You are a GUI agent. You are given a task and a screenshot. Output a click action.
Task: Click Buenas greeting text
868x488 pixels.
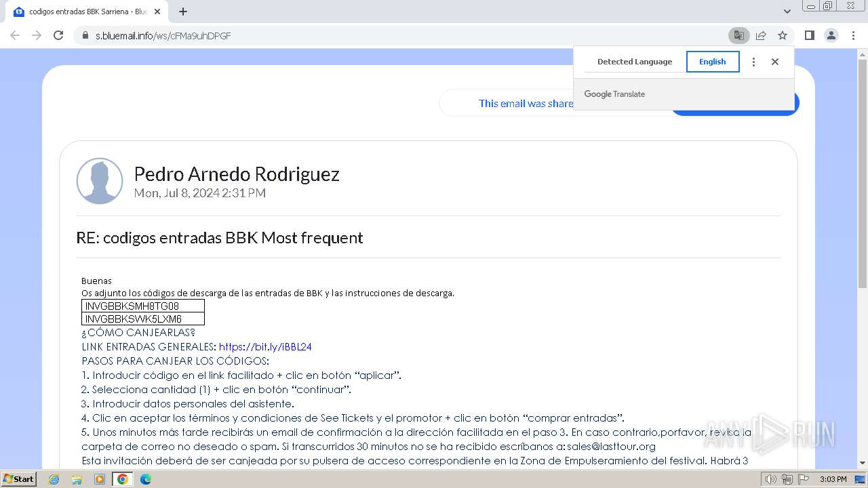point(97,281)
